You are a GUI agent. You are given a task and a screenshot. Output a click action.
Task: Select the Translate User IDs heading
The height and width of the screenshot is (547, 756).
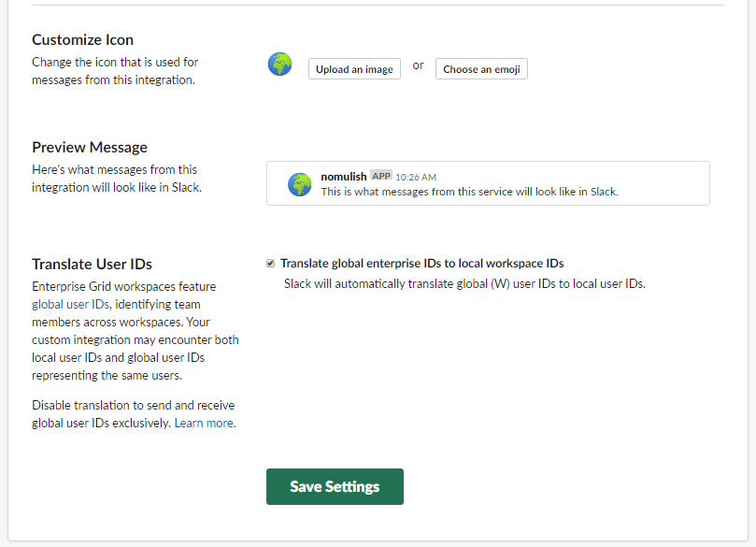click(x=92, y=264)
